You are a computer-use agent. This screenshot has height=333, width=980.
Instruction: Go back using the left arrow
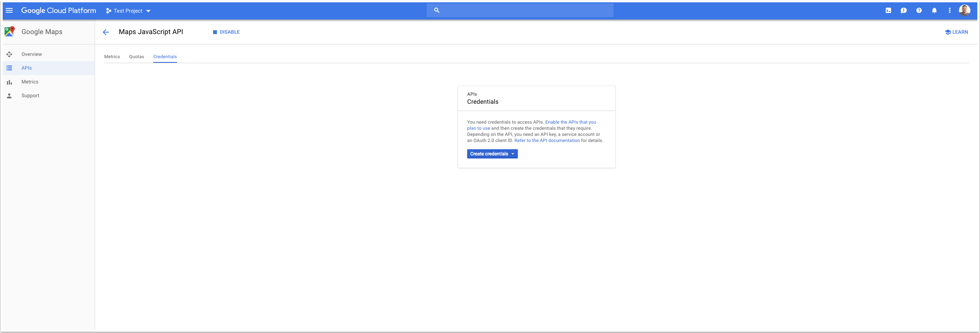coord(106,32)
